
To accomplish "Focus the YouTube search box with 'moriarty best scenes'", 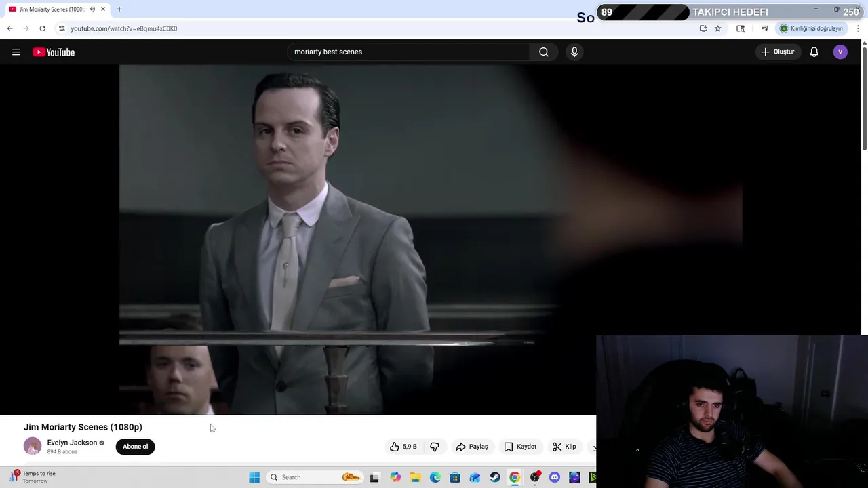I will point(408,52).
